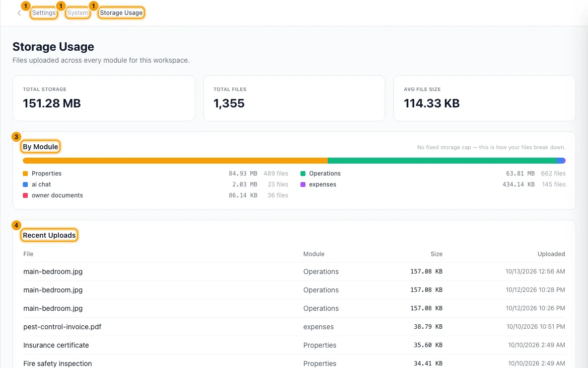588x368 pixels.
Task: Select main-bedroom.jpg uploaded 10/12/2026 10:26 PM
Action: pyautogui.click(x=294, y=308)
